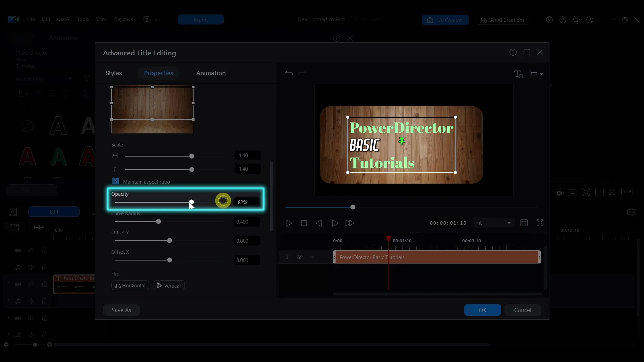Image resolution: width=644 pixels, height=362 pixels.
Task: Open the Playback menu
Action: tap(123, 19)
